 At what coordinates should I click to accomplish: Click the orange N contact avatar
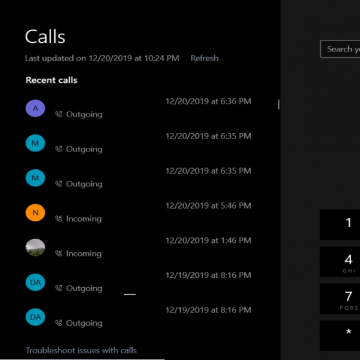(x=35, y=213)
